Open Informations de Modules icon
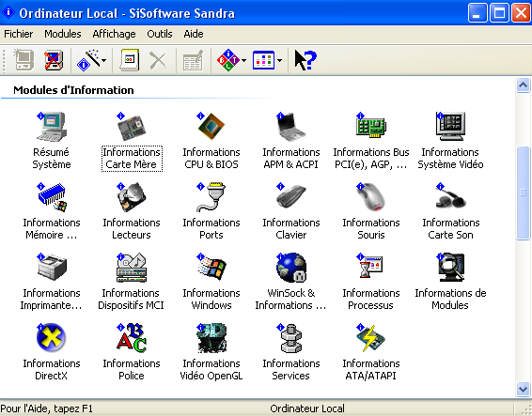The height and width of the screenshot is (416, 532). coord(450,268)
